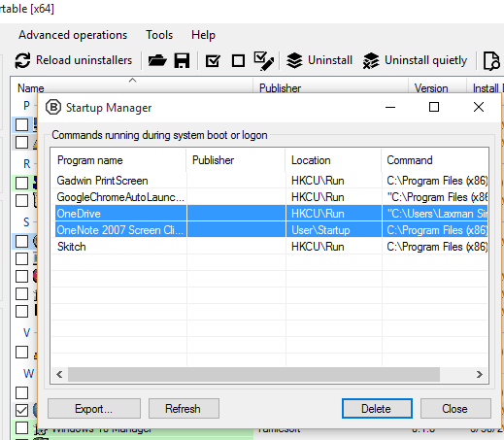The height and width of the screenshot is (440, 504).
Task: Click User\Startup location cell
Action: (333, 230)
